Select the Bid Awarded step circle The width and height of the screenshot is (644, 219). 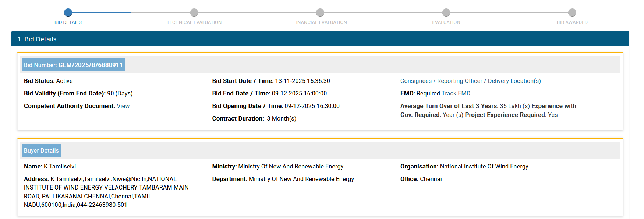click(572, 13)
